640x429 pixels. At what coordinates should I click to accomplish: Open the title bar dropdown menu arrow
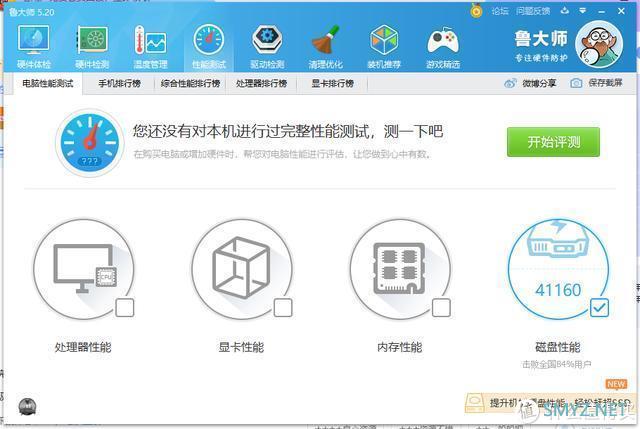[x=583, y=11]
